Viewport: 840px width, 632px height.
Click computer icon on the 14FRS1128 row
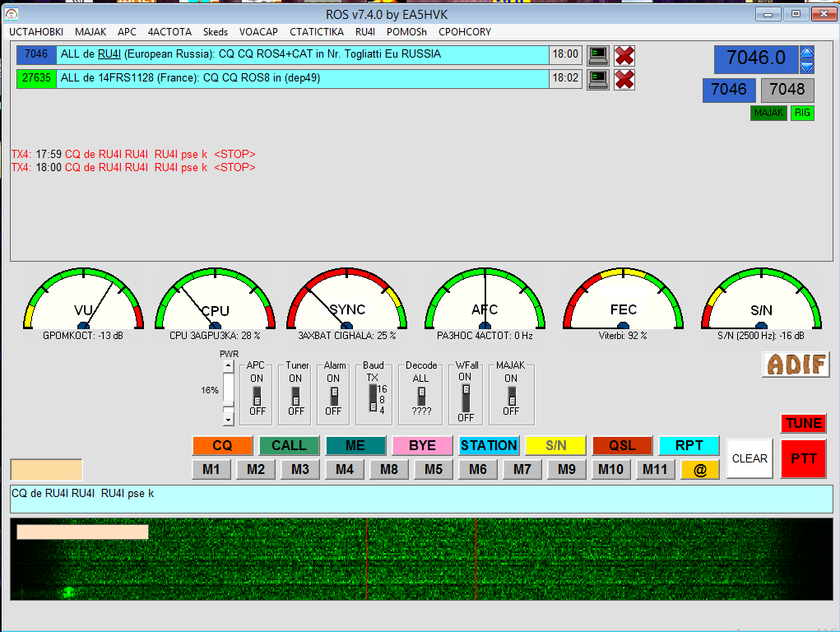pos(597,79)
